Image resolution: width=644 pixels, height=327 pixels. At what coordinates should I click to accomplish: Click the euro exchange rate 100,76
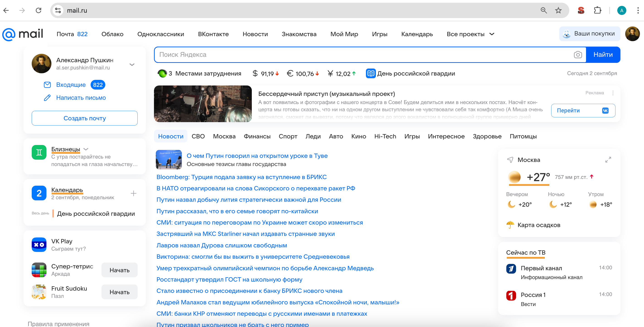coord(303,74)
